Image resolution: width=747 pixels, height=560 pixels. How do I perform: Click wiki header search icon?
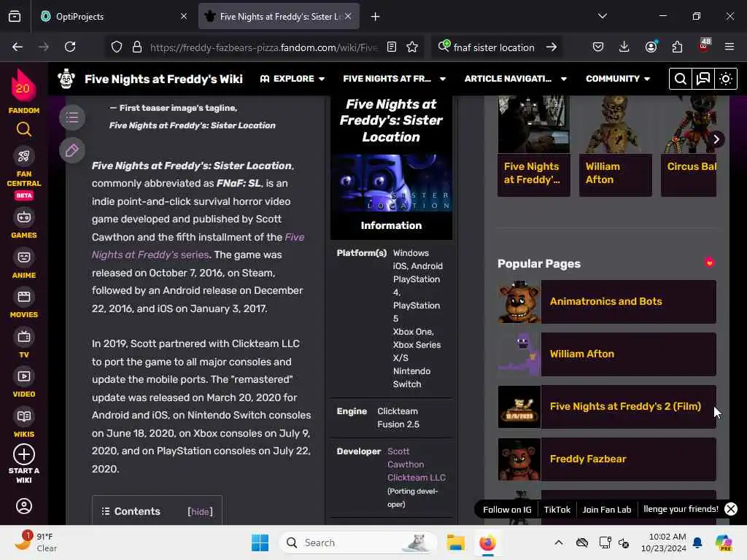click(681, 79)
